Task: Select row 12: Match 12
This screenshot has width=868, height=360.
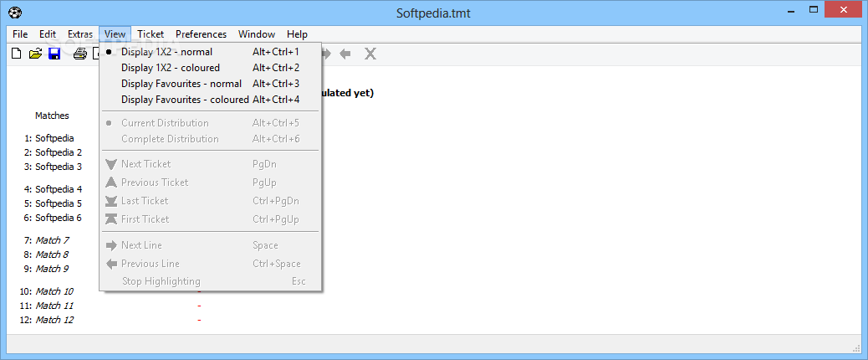Action: click(x=47, y=320)
